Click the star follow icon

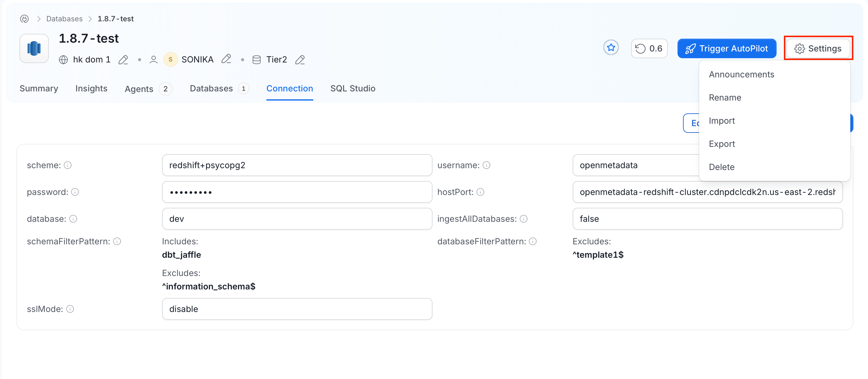coord(611,48)
